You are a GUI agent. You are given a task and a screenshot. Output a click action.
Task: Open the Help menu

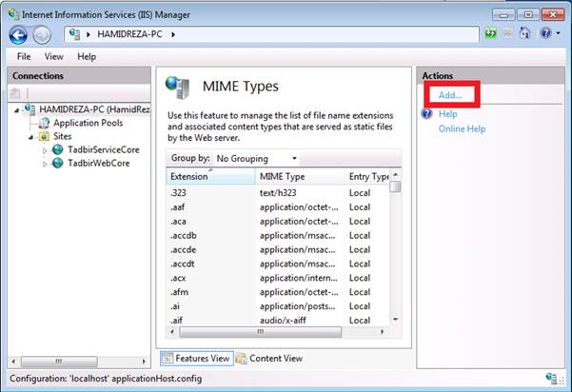click(87, 56)
